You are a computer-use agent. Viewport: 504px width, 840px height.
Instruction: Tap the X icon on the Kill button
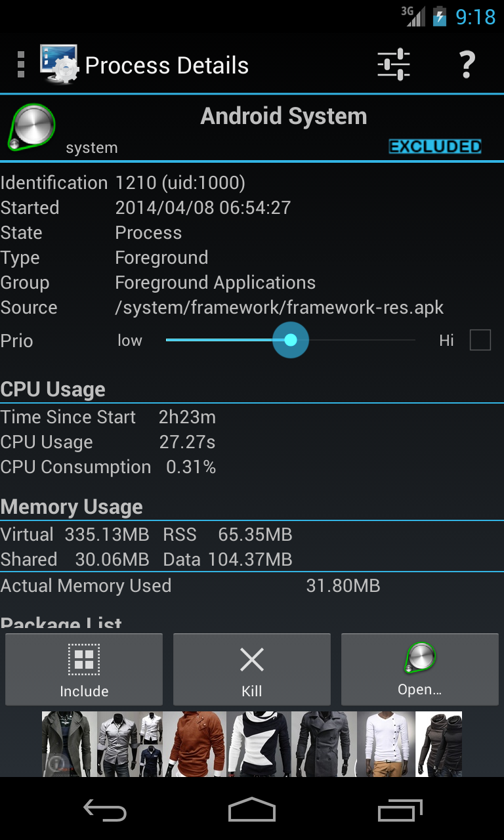251,659
